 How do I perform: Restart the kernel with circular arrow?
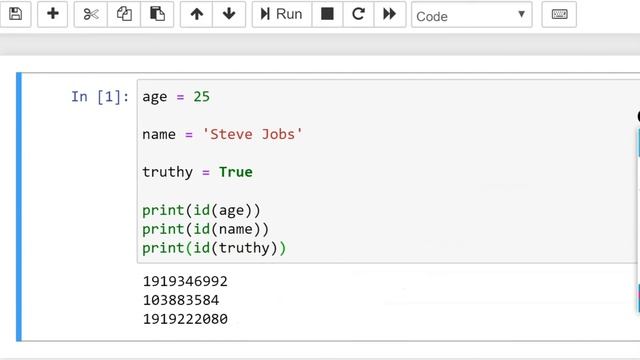coord(358,14)
